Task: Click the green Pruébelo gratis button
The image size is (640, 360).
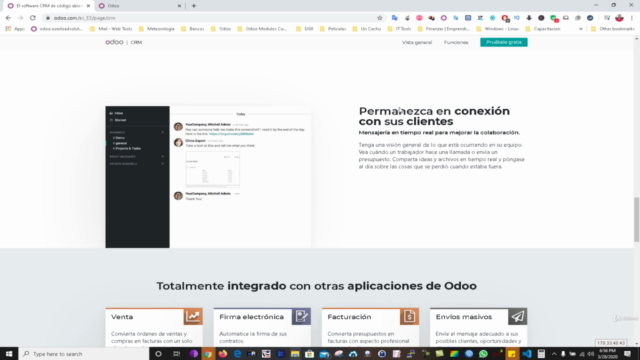Action: 504,42
